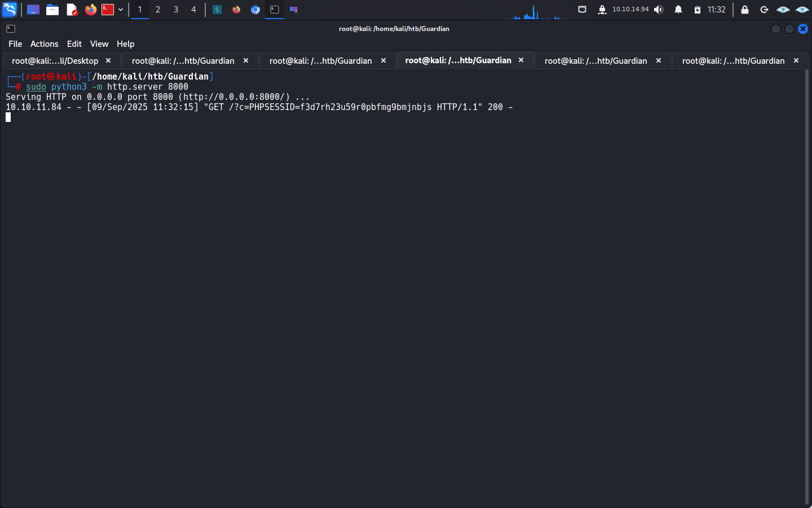Open the red terminal emulator launcher

108,10
